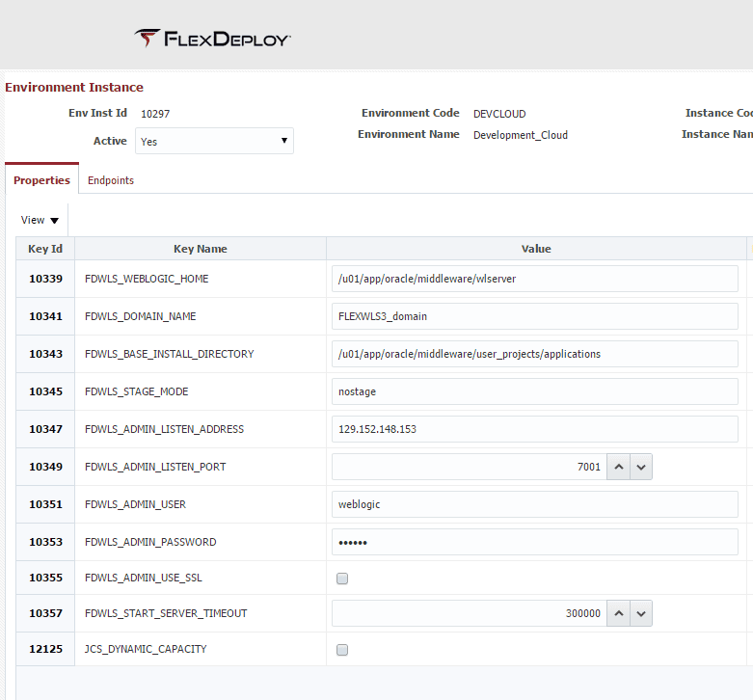Click the FDWLS_ADMIN_USE_SSL key name

143,578
